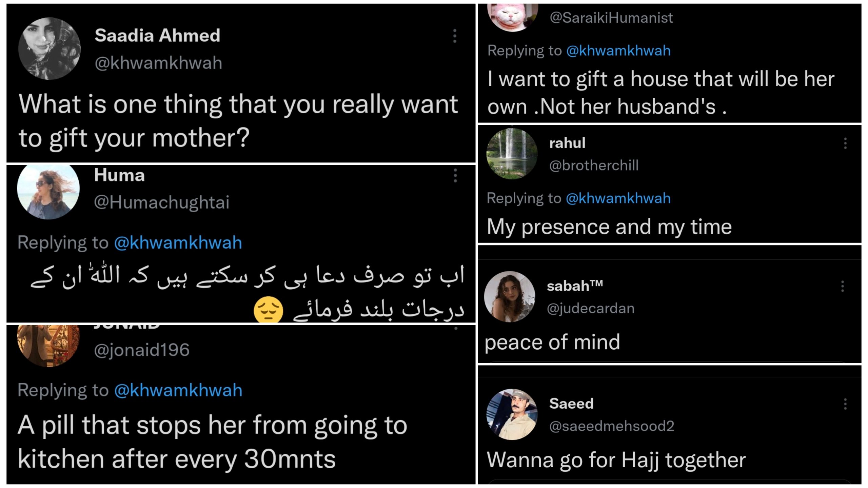This screenshot has width=868, height=488.
Task: Click Saeed's profile avatar
Action: click(512, 414)
